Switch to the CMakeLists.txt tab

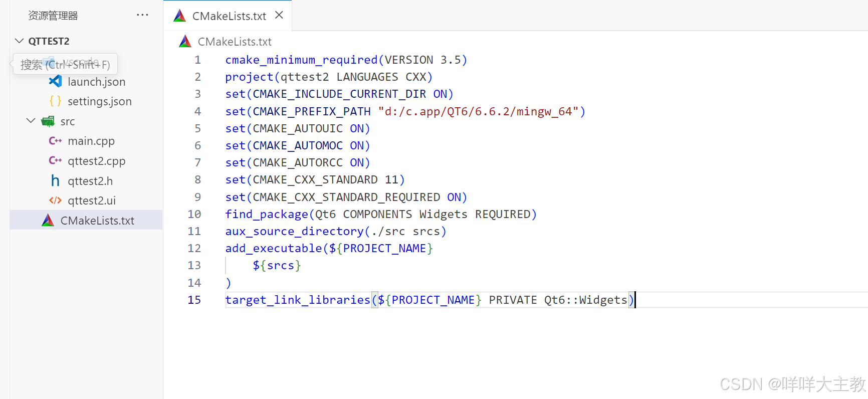[229, 16]
